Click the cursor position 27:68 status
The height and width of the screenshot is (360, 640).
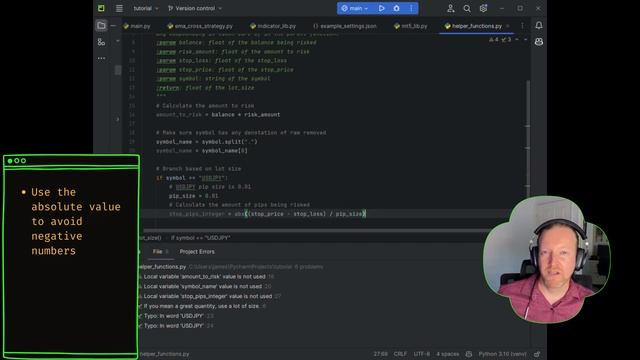380,354
